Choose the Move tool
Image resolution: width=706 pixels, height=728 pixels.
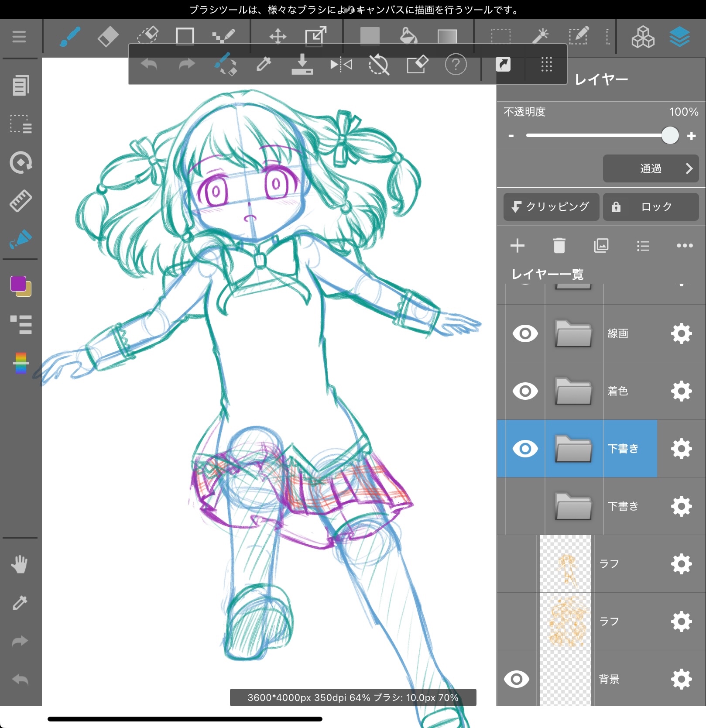pos(278,37)
